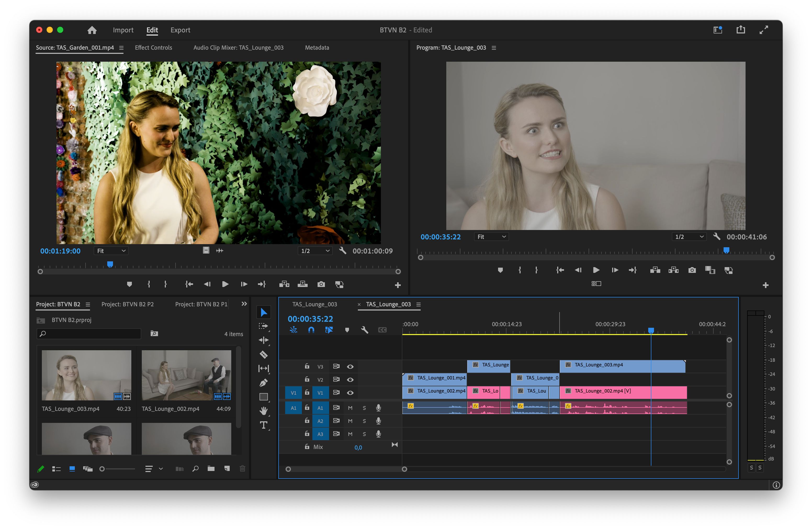Image resolution: width=812 pixels, height=529 pixels.
Task: Select the Type tool
Action: [263, 425]
